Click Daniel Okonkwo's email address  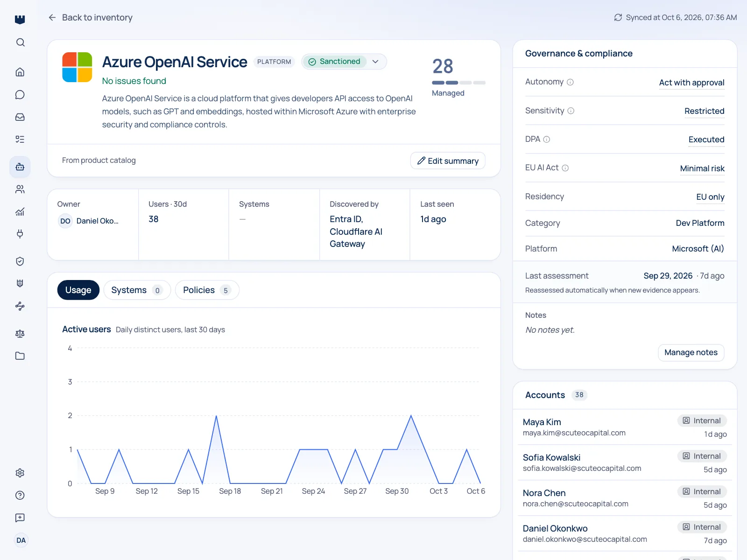[x=585, y=539]
